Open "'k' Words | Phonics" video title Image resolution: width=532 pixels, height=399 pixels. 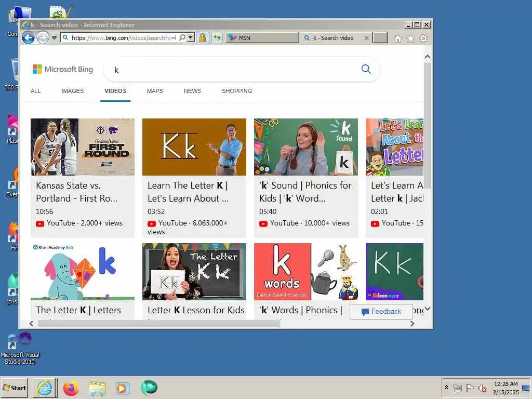pyautogui.click(x=301, y=310)
